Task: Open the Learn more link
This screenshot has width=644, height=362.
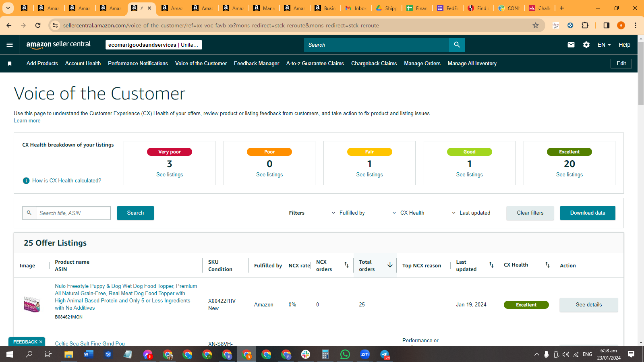Action: (x=27, y=121)
